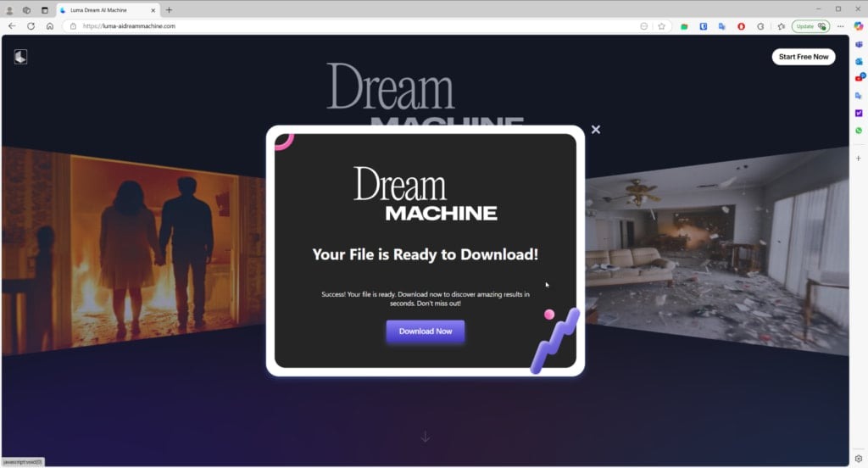Viewport: 868px width, 468px height.
Task: Click the Download Now button
Action: [x=425, y=331]
